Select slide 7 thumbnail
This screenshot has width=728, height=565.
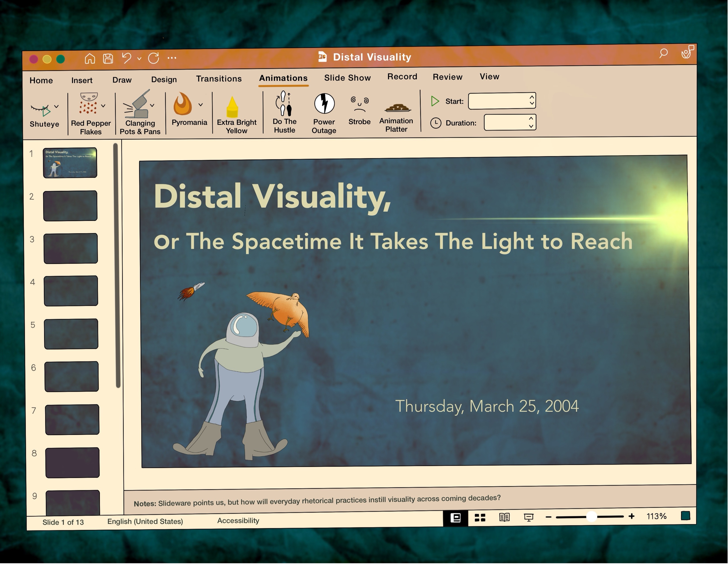pos(72,420)
